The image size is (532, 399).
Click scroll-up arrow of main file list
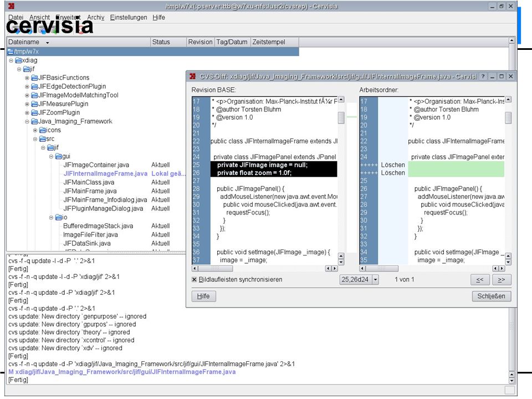512,40
